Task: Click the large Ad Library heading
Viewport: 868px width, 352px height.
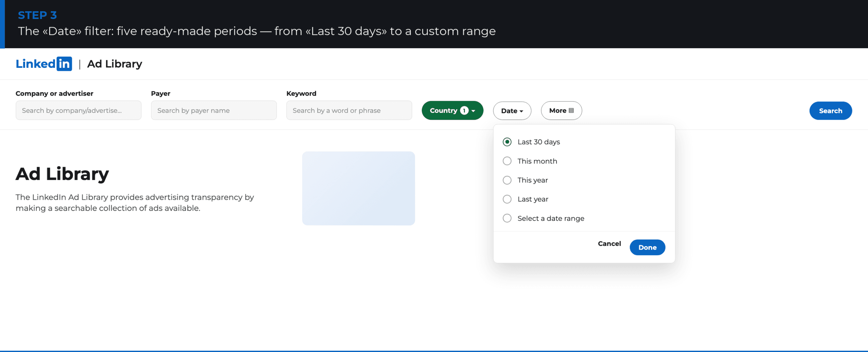Action: coord(62,174)
